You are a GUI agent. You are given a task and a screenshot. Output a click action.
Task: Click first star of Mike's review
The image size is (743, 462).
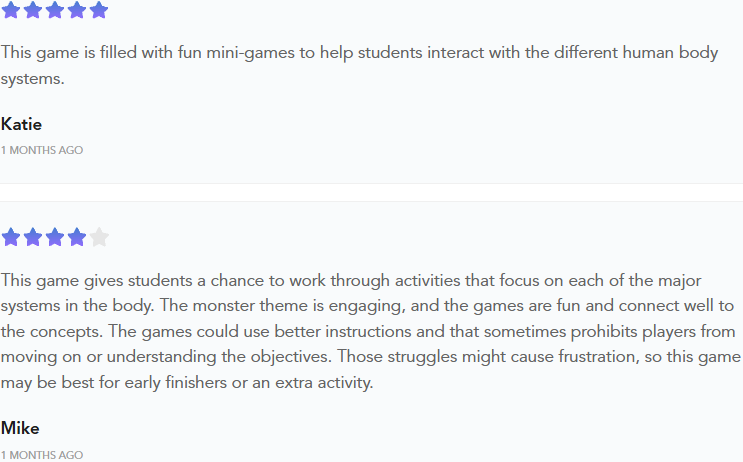click(x=11, y=237)
